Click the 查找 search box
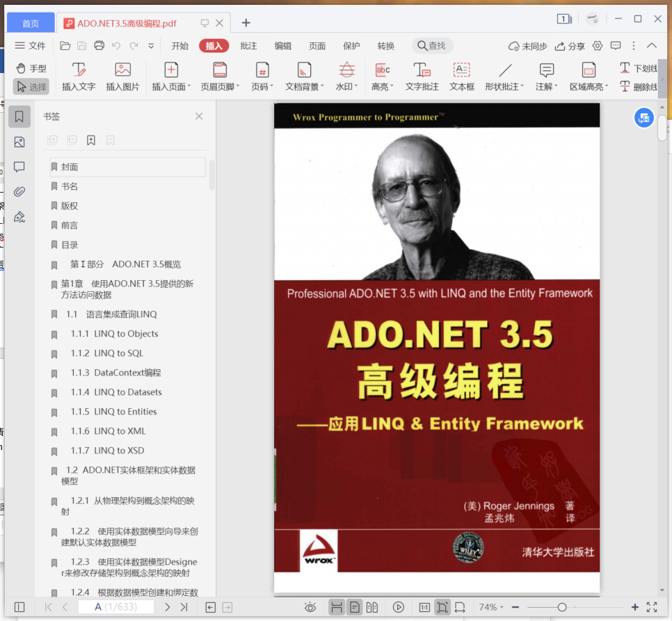This screenshot has width=672, height=621. pyautogui.click(x=433, y=46)
